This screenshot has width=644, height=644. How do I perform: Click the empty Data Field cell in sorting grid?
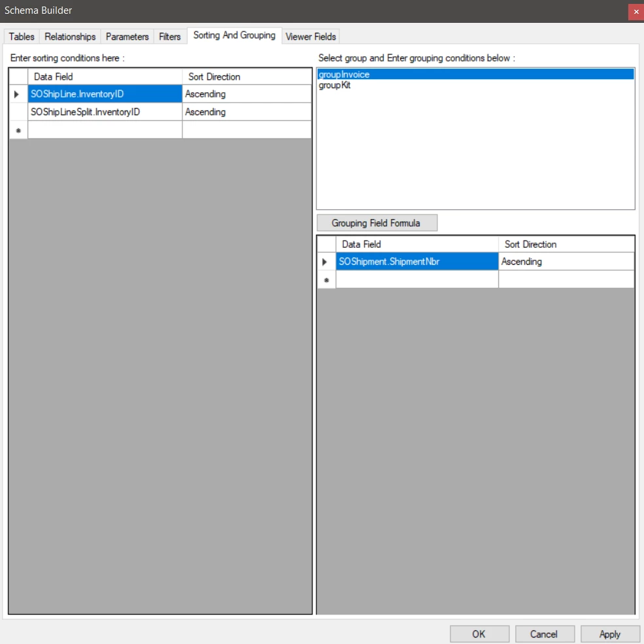[x=105, y=129]
